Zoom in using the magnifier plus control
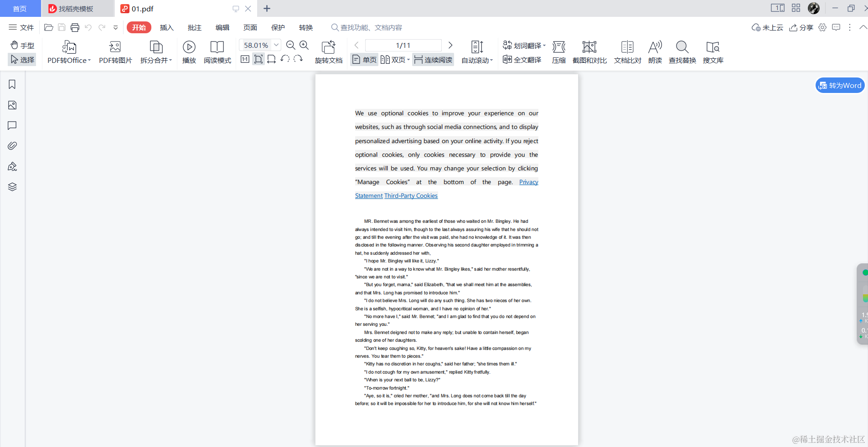The image size is (868, 447). pos(304,45)
